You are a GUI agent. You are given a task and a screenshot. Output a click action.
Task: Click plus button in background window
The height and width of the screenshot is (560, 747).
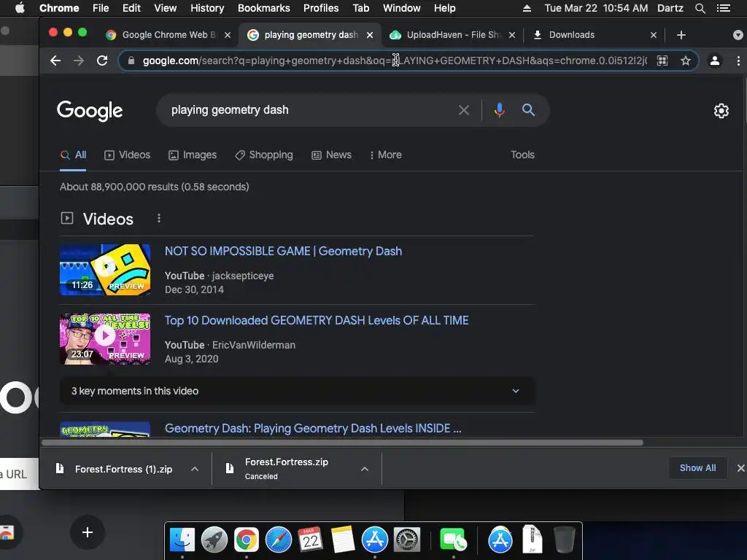point(88,532)
